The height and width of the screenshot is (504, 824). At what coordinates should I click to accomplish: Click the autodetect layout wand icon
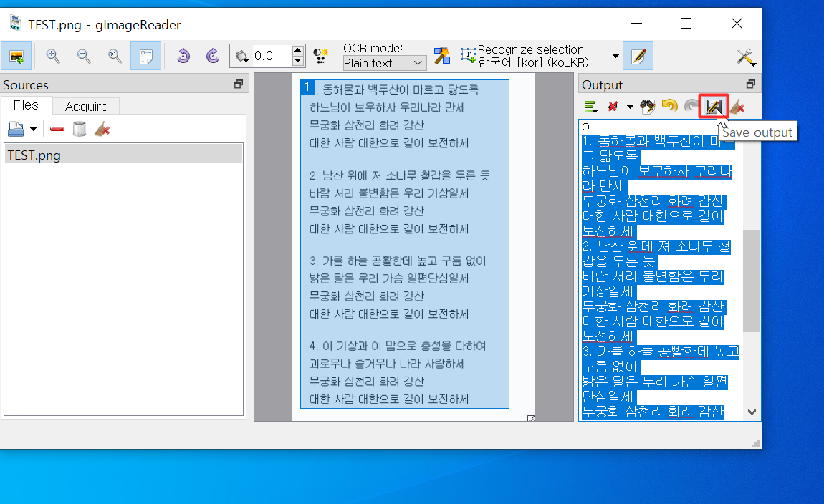(442, 56)
